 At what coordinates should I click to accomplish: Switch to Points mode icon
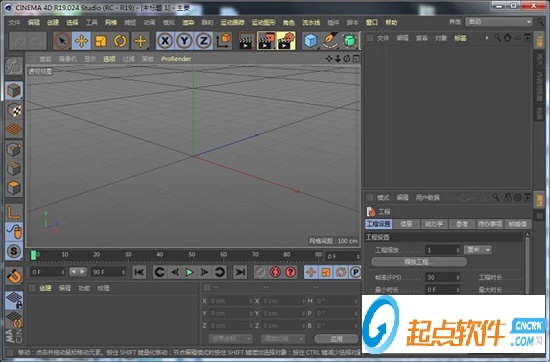[x=14, y=150]
